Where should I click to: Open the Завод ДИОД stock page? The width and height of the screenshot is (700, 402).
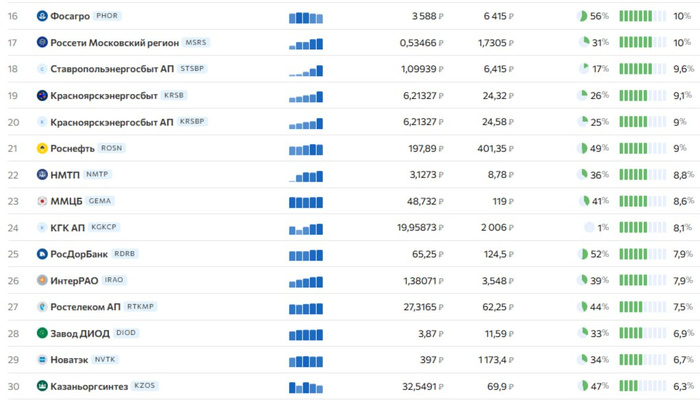[x=79, y=333]
